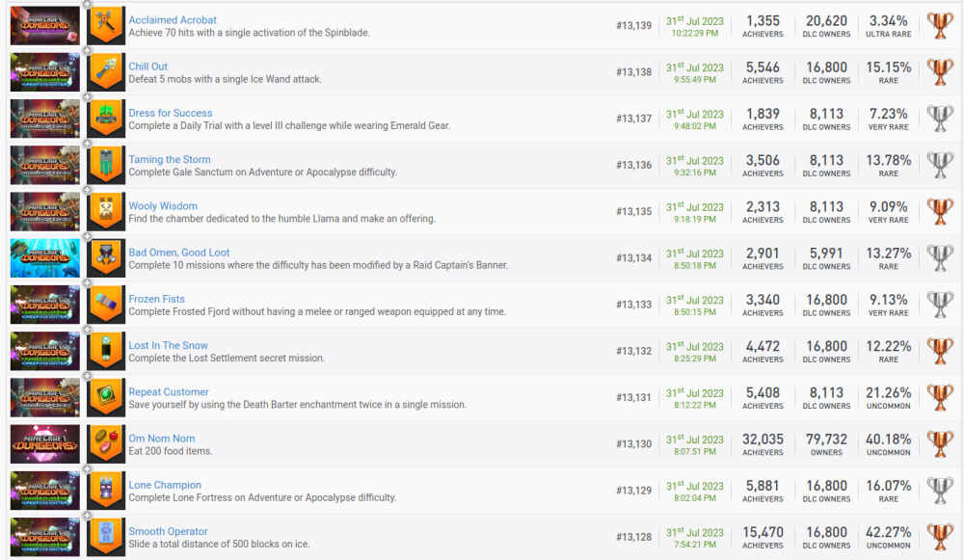Click the Chill Out ice wand icon
Image resolution: width=964 pixels, height=560 pixels.
click(106, 72)
